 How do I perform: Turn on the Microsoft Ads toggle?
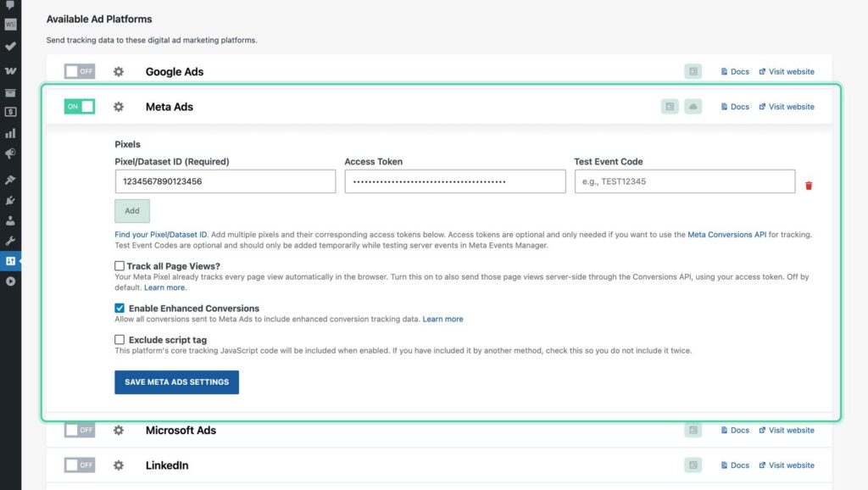(x=79, y=430)
